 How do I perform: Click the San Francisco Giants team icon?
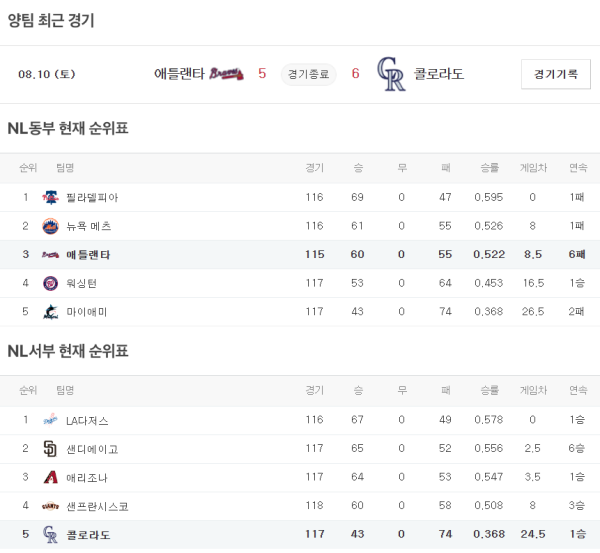[x=50, y=506]
